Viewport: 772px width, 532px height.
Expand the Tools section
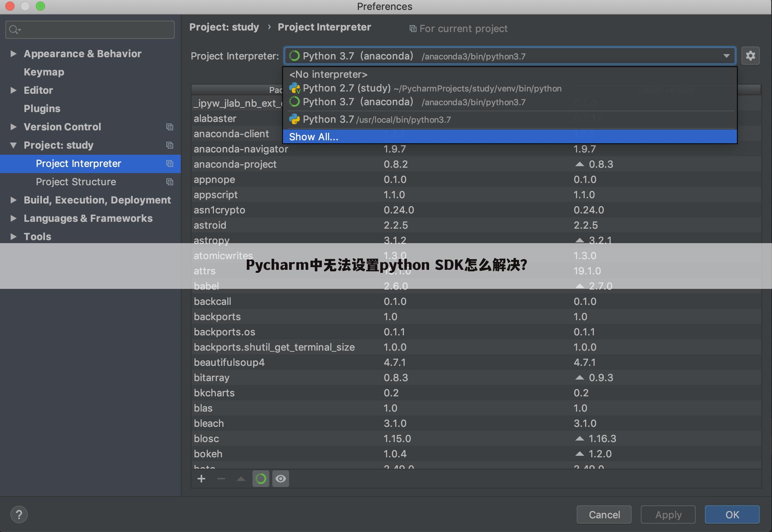click(13, 237)
